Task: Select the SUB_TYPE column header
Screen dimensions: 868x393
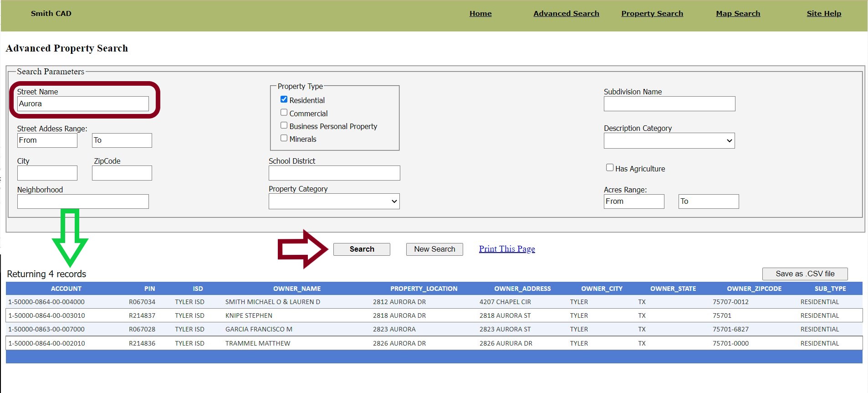Action: [830, 289]
